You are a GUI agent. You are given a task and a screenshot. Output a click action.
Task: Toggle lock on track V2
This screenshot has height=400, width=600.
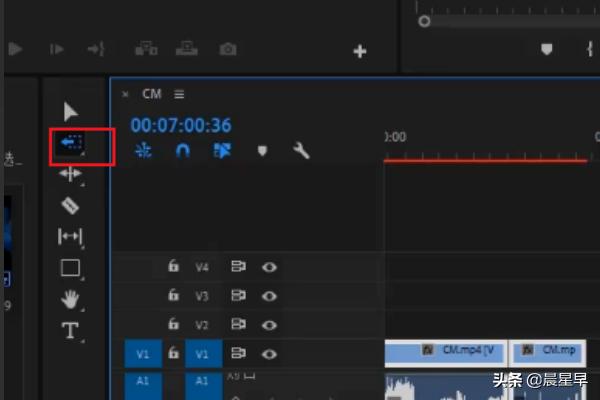click(173, 325)
